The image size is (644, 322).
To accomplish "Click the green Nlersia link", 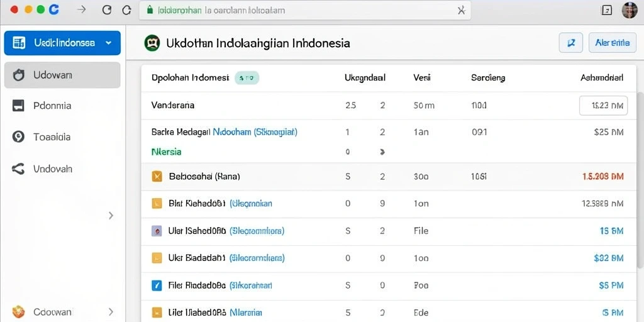I will (x=166, y=152).
